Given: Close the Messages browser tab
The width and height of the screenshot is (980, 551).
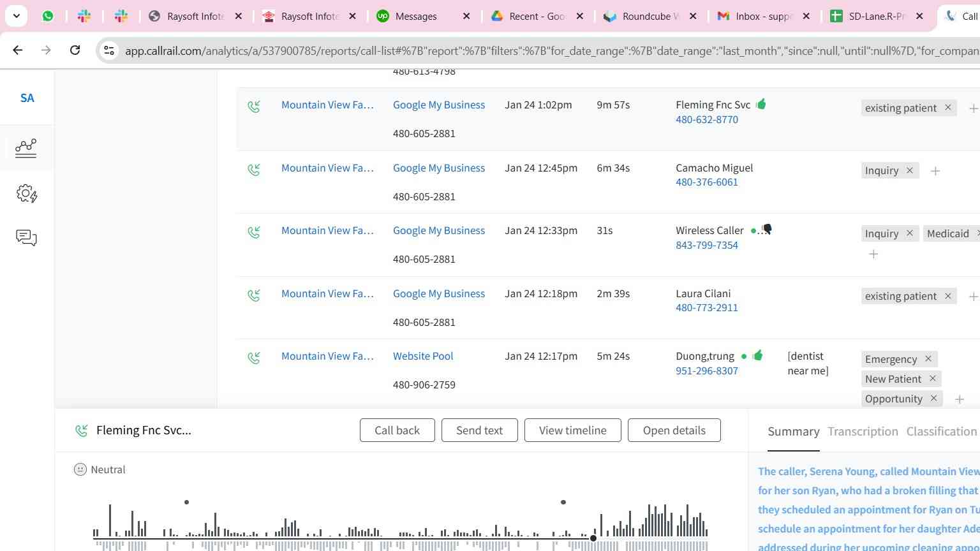Looking at the screenshot, I should pyautogui.click(x=466, y=16).
